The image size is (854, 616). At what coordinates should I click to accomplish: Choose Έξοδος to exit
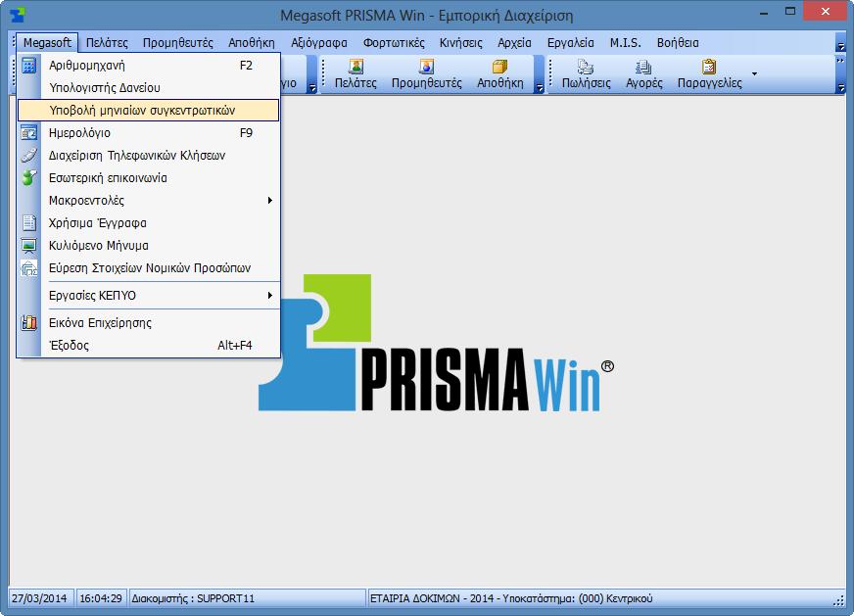click(x=149, y=346)
